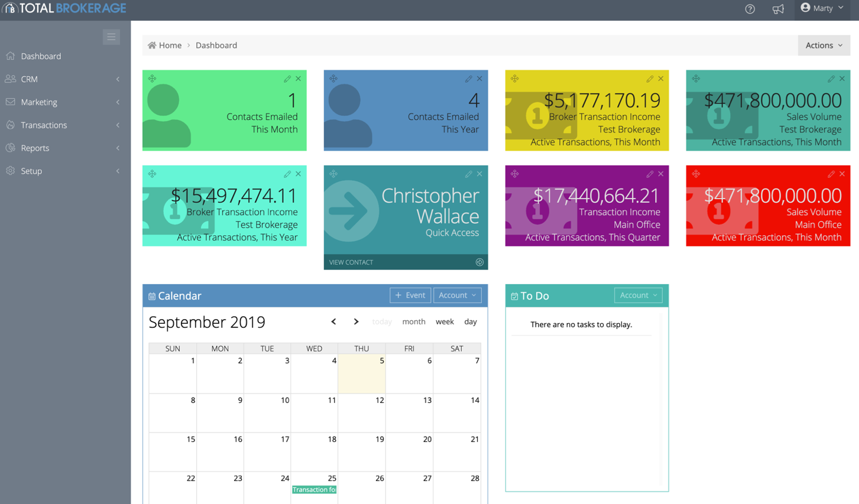Click move handle on purple $17,440,664.21 widget
The width and height of the screenshot is (859, 504).
(x=515, y=174)
